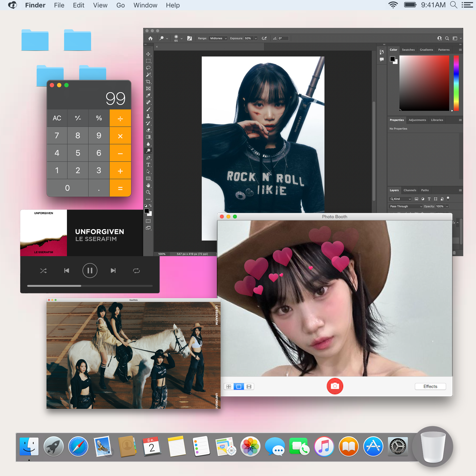476x476 pixels.
Task: Pause the UNFORGIVEN track playback
Action: tap(90, 271)
